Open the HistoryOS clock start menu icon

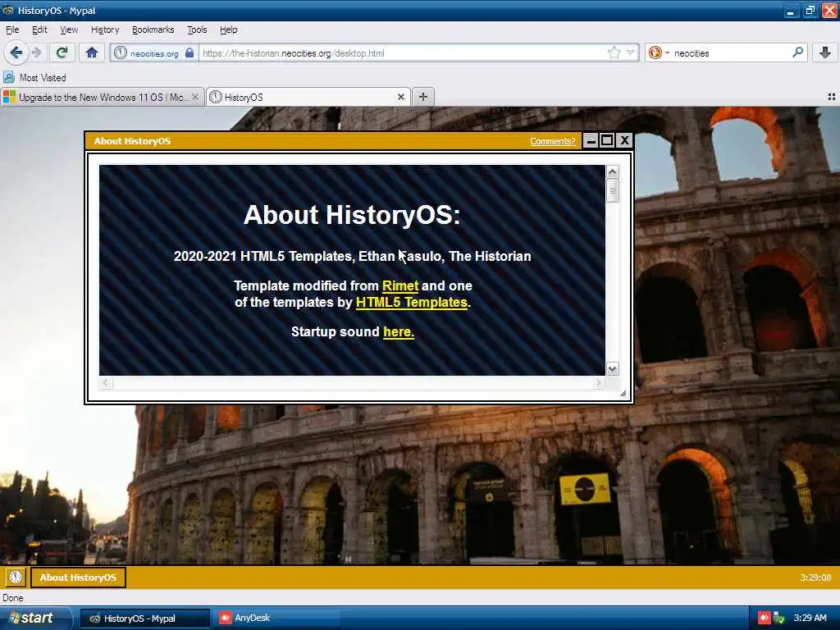(x=15, y=577)
